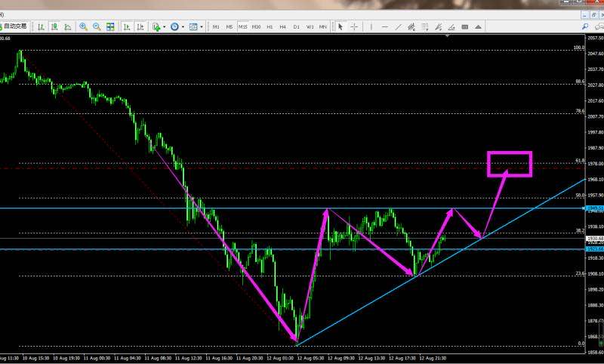The image size is (604, 364).
Task: Select the Andrews pitchfork tool
Action: tap(438, 26)
